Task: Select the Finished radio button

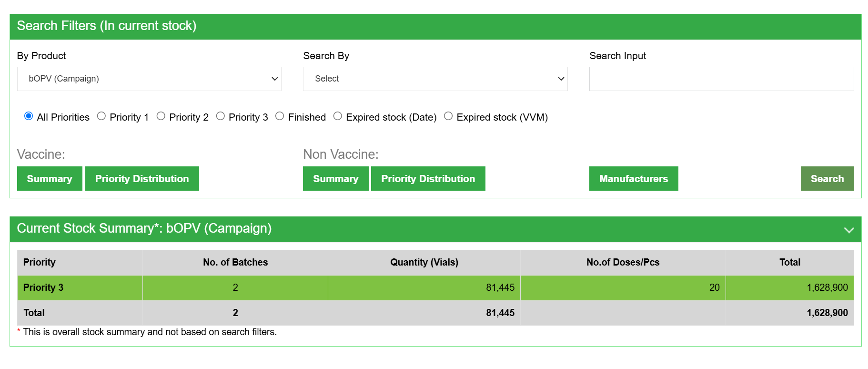Action: (x=280, y=116)
